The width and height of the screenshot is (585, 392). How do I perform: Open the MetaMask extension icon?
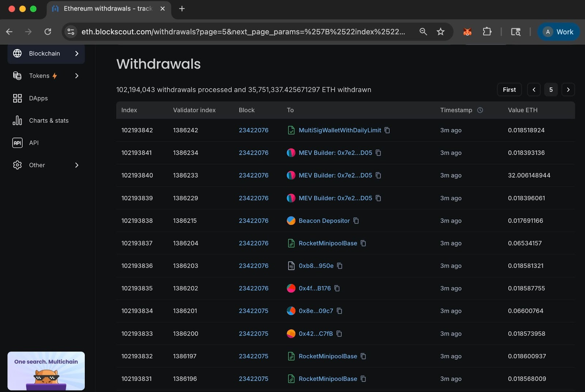coord(467,31)
